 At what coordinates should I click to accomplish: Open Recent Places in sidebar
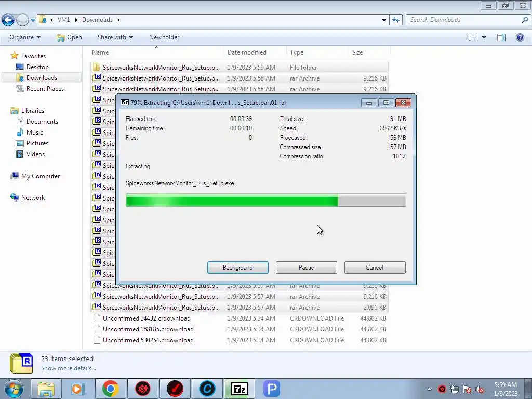(45, 88)
